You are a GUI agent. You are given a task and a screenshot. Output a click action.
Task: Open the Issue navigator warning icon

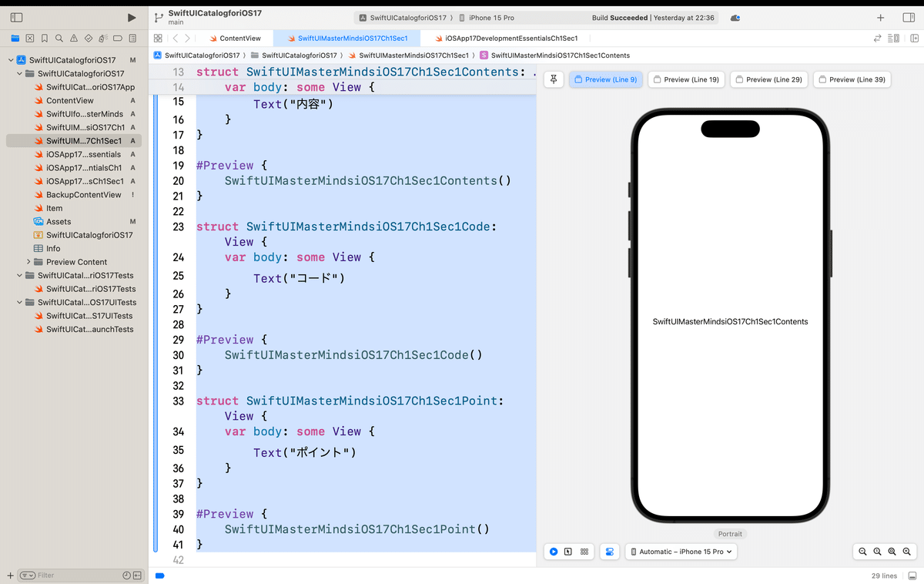coord(74,38)
